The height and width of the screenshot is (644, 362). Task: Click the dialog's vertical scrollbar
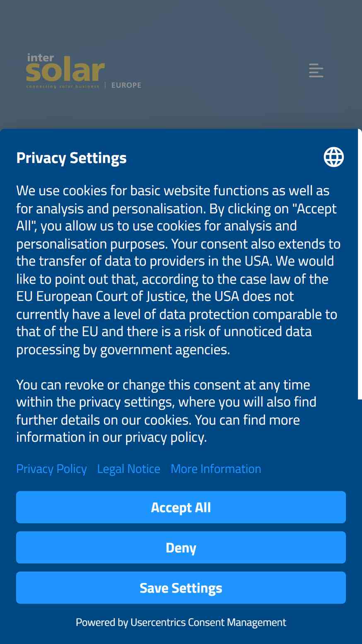pos(360,265)
